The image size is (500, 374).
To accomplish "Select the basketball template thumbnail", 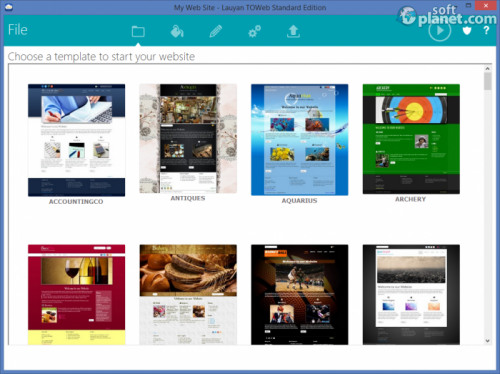I will click(300, 295).
